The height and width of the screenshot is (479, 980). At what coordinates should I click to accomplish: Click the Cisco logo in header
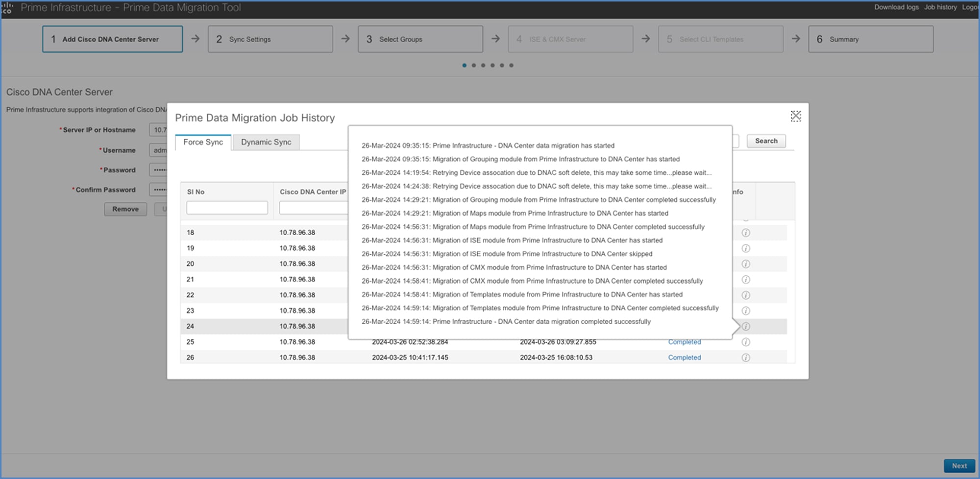7,7
